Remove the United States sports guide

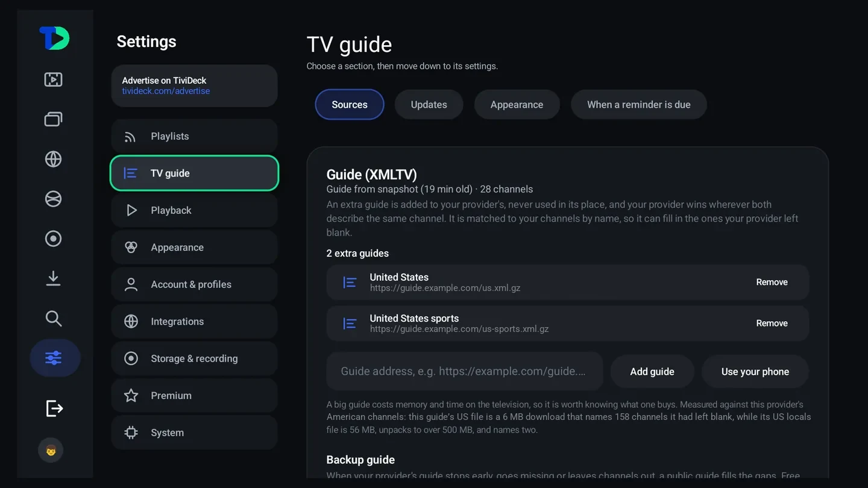pos(772,324)
